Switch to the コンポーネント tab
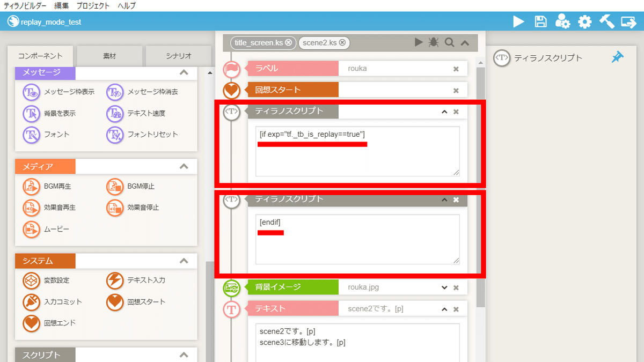Screen dimensions: 644x362 tap(40, 56)
